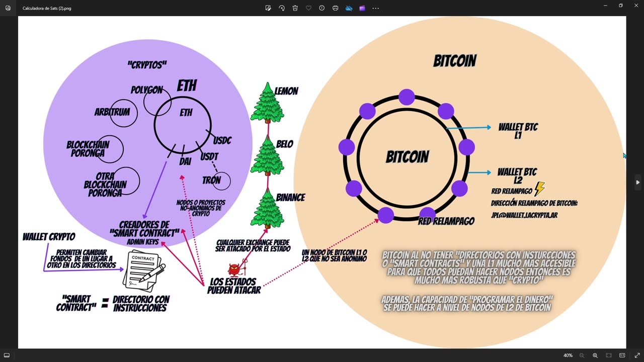Go to next photo with the right arrow
Viewport: 644px width, 362px height.
coord(637,182)
